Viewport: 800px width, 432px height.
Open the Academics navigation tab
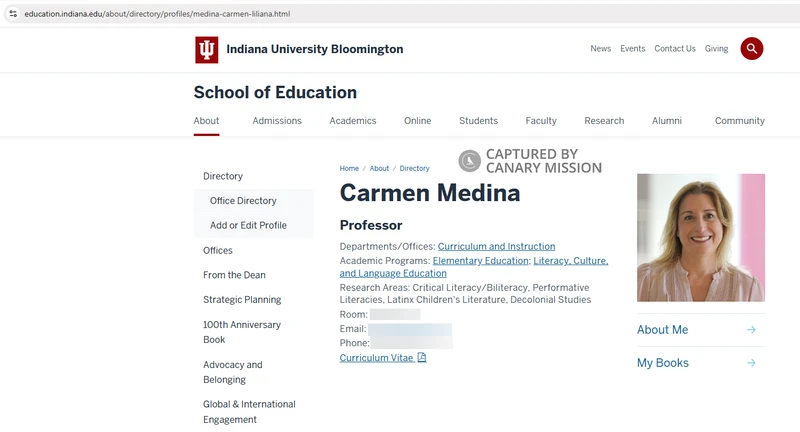[353, 121]
